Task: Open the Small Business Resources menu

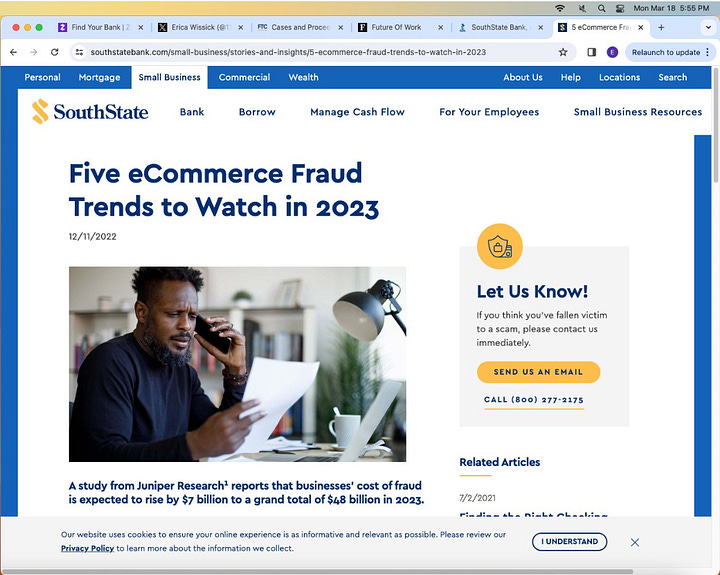Action: click(638, 112)
